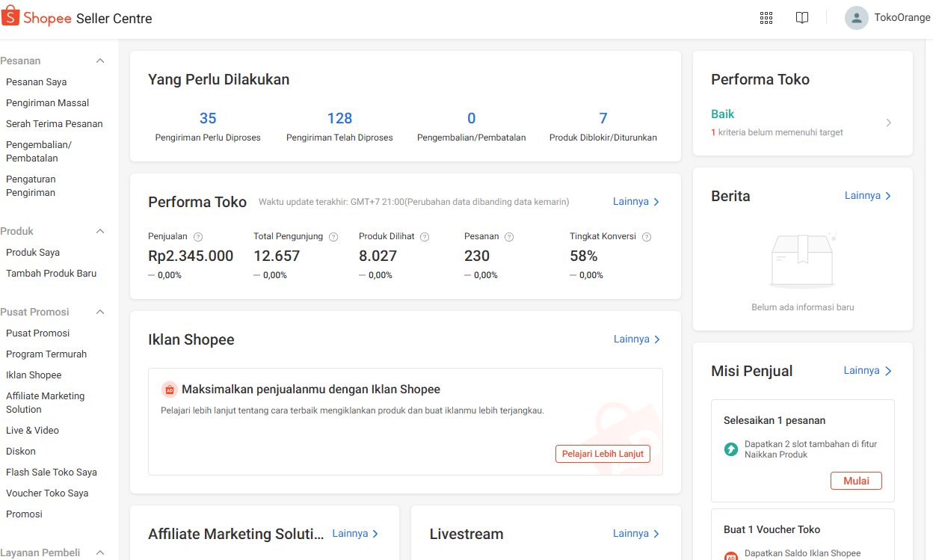Click the AD icon in Iklan Shopee banner
The width and height of the screenshot is (933, 560).
[169, 390]
